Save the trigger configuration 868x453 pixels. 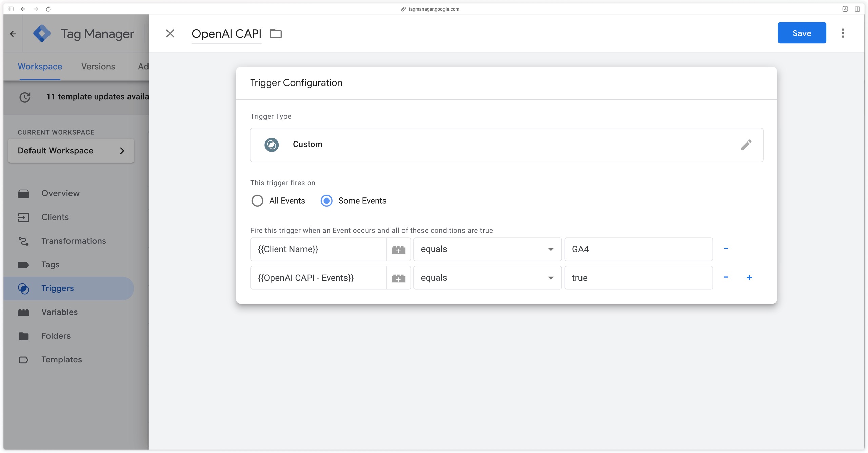(802, 33)
